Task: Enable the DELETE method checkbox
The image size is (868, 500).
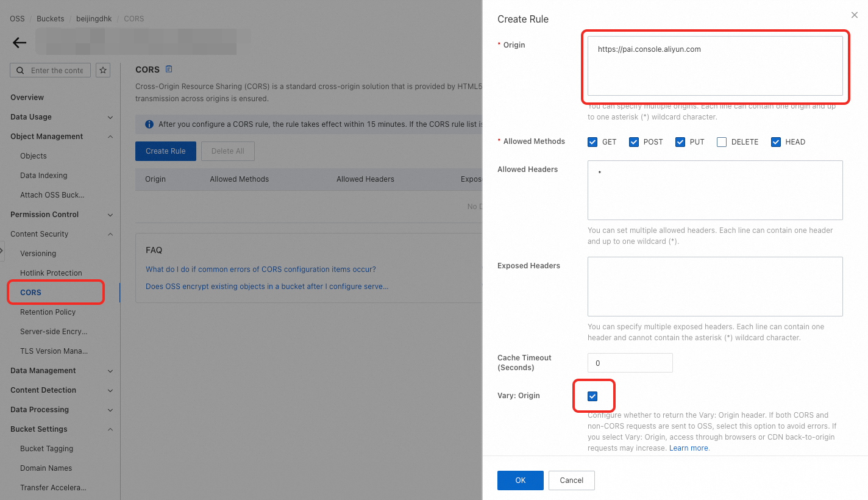Action: tap(722, 142)
